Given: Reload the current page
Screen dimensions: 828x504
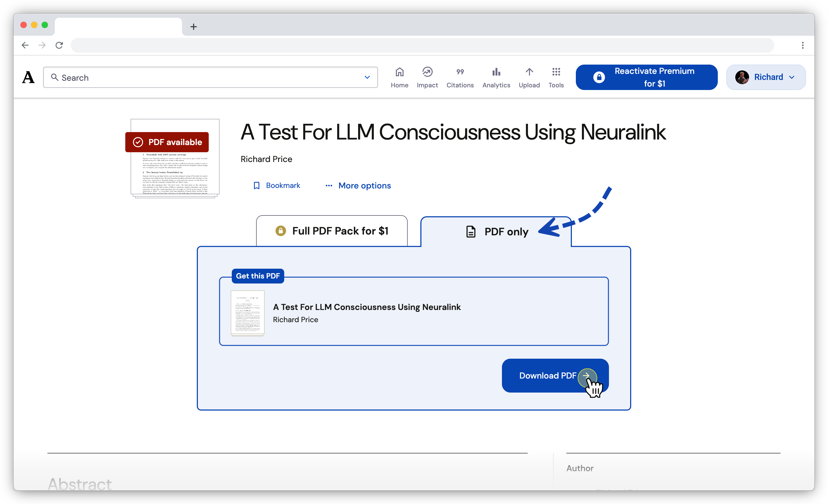Looking at the screenshot, I should [x=59, y=45].
